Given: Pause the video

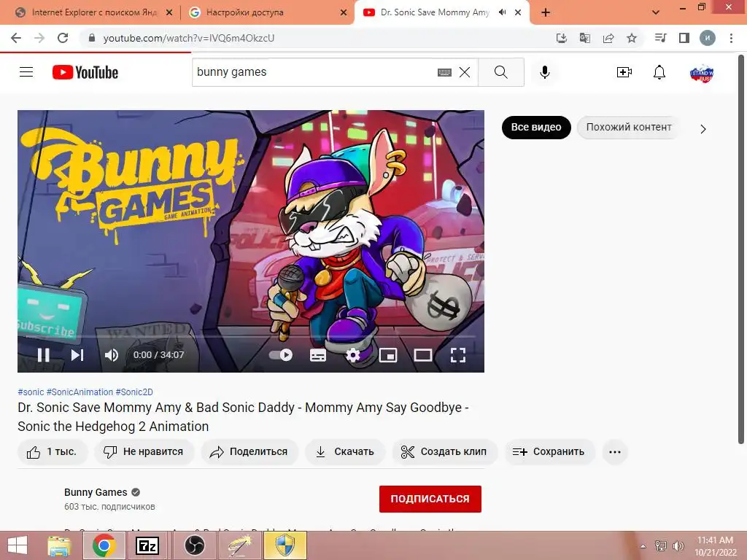Looking at the screenshot, I should coord(43,355).
